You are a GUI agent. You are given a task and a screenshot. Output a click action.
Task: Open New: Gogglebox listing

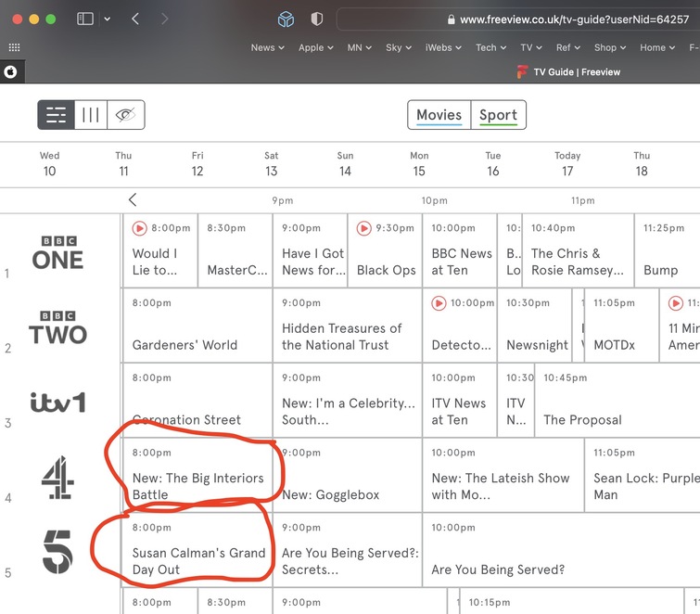[x=348, y=475]
